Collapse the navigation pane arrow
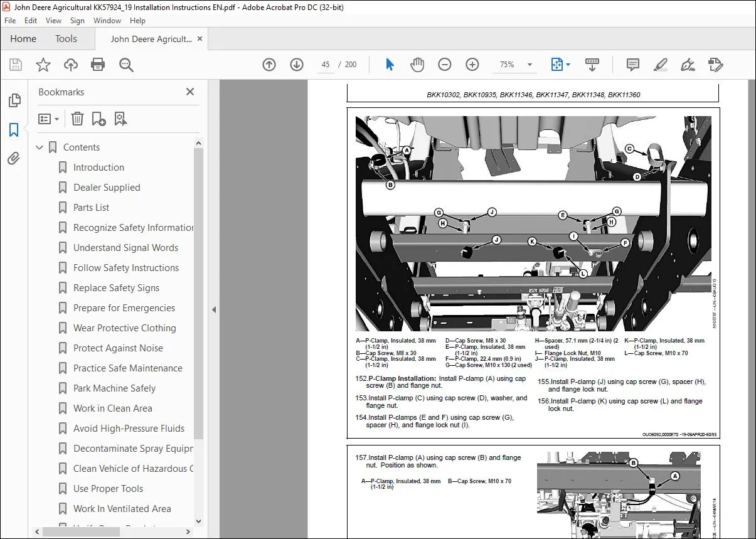The width and height of the screenshot is (756, 539). [214, 309]
